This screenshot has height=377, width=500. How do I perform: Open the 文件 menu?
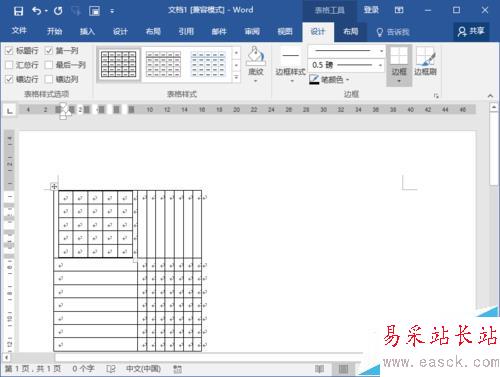point(19,31)
